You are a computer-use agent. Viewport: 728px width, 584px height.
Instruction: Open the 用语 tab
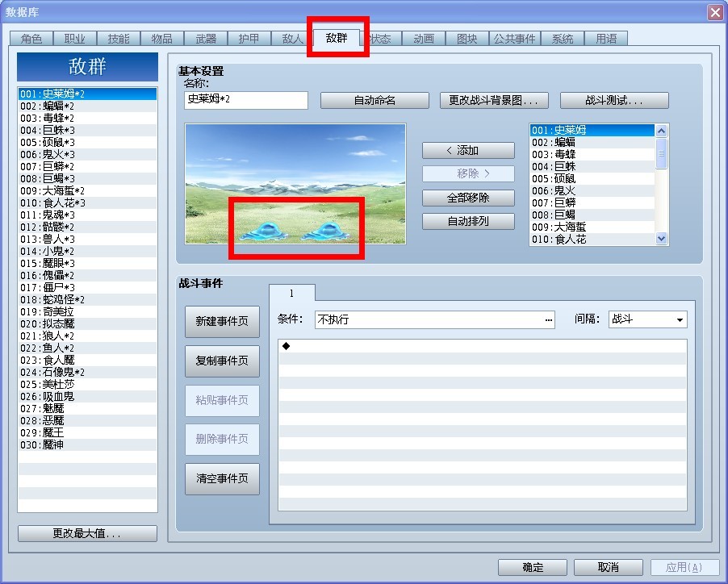606,39
